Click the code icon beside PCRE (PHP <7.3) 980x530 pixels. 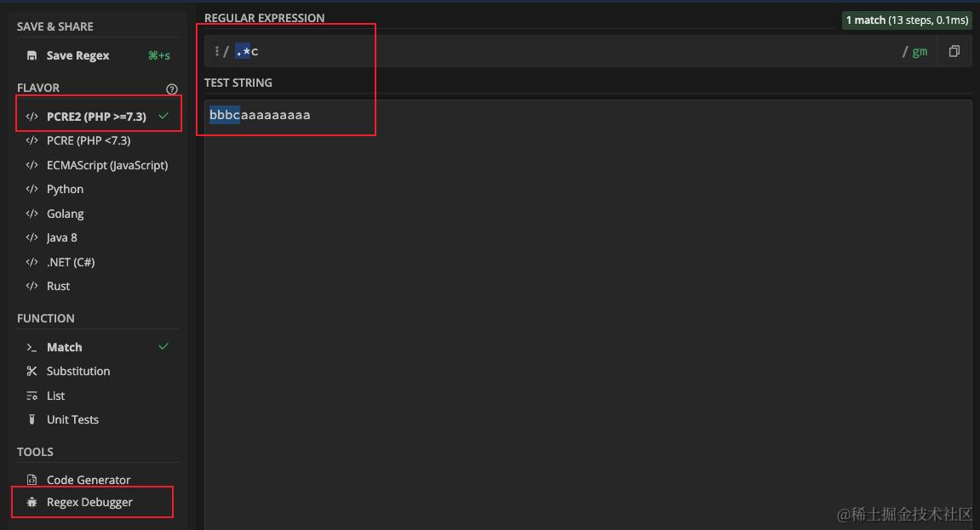32,141
